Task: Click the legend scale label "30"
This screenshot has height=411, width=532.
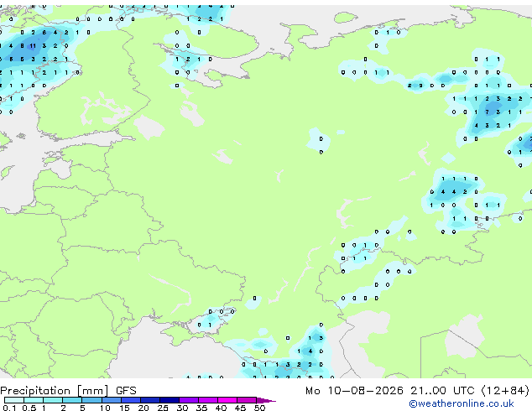Action: 182,408
